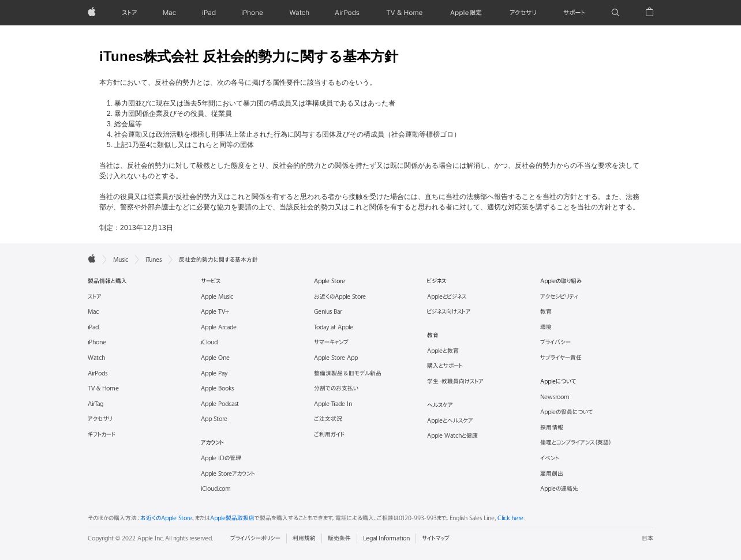Follow the English Sales Line 'Click here' link
Viewport: 741px width, 560px height.
coord(511,518)
